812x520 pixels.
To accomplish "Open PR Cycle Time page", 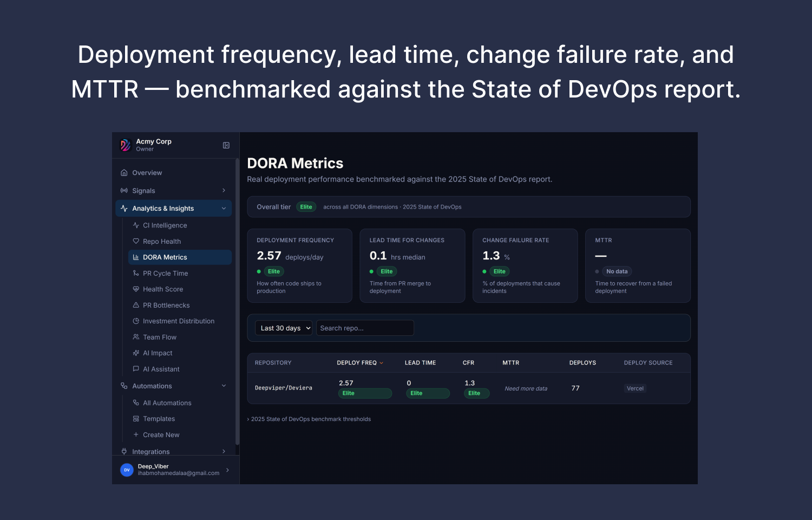I will 180,274.
